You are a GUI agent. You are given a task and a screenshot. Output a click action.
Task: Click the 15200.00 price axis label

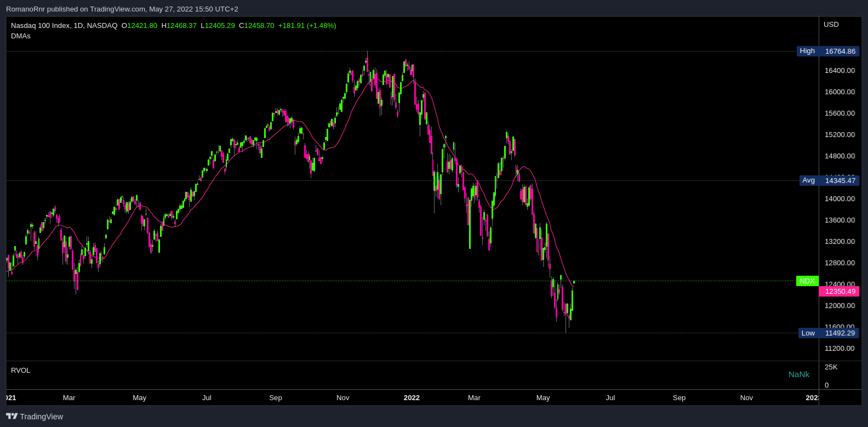tap(840, 134)
